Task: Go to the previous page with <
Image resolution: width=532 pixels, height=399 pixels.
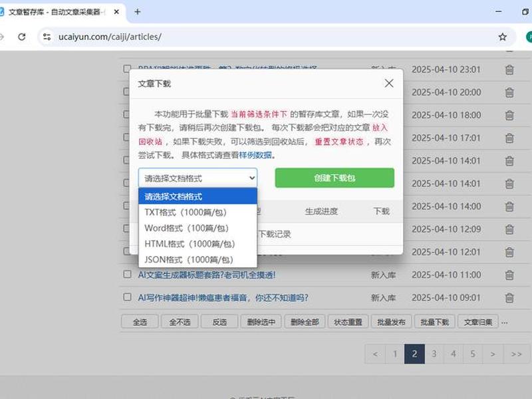Action: pyautogui.click(x=375, y=354)
